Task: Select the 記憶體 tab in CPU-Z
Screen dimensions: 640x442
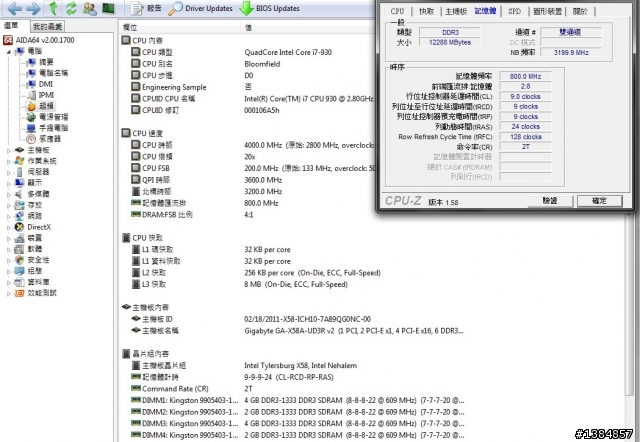Action: (485, 11)
